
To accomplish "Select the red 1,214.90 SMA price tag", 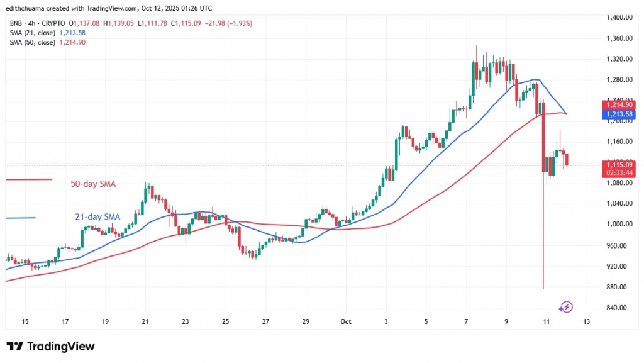I will pos(619,104).
